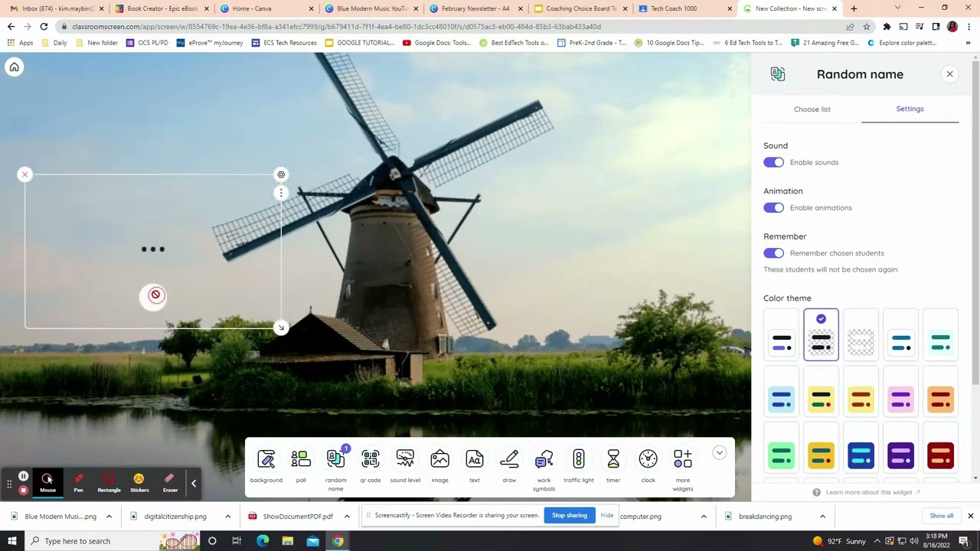The width and height of the screenshot is (980, 551).
Task: Go to Classroomscreen home
Action: pos(14,67)
